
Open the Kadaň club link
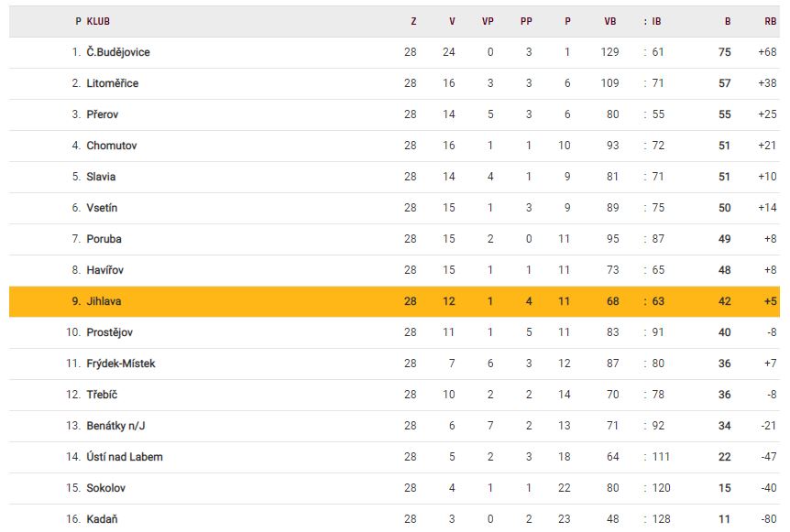coord(102,519)
